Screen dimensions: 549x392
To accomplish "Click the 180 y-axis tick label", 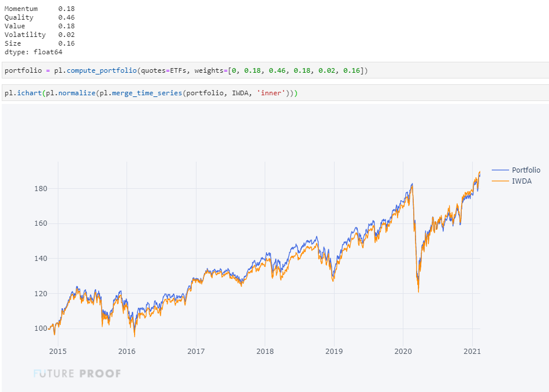I will [40, 189].
